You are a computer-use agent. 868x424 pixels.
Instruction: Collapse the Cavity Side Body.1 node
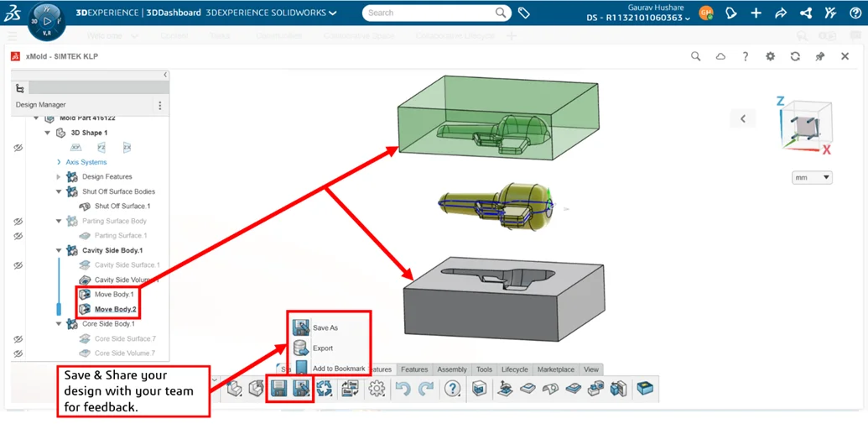(x=59, y=250)
